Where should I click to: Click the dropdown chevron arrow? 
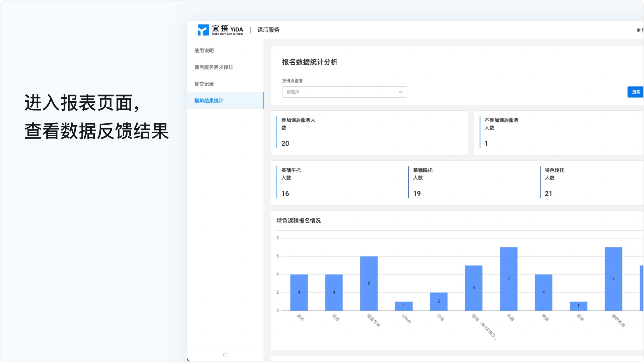point(400,92)
